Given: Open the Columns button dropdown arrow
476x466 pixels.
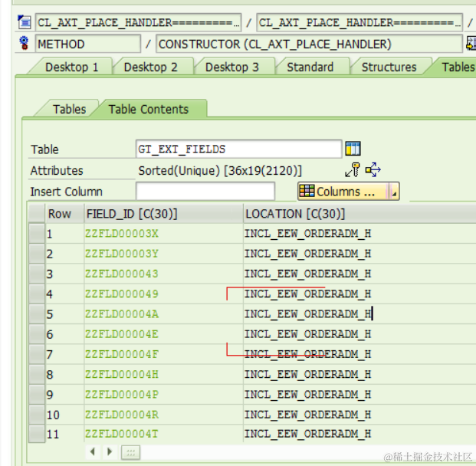Looking at the screenshot, I should [394, 192].
